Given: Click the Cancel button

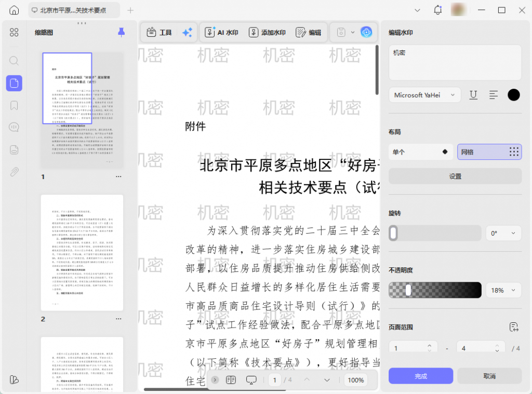Looking at the screenshot, I should click(x=489, y=376).
